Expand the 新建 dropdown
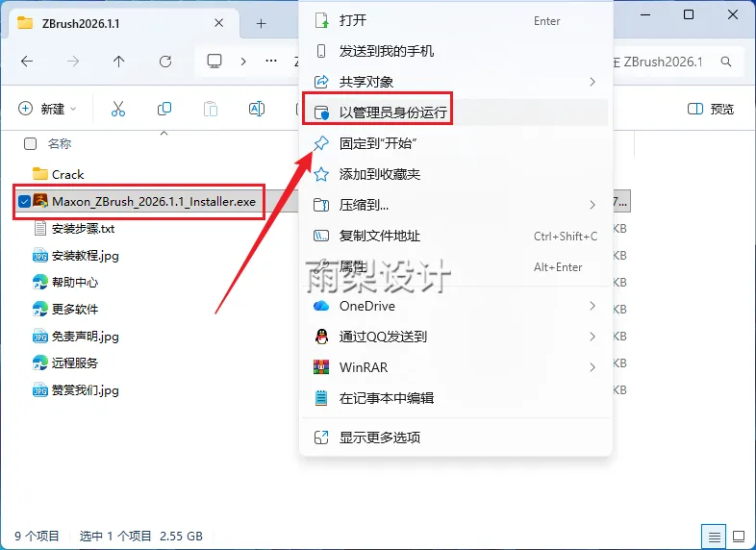This screenshot has height=550, width=756. point(73,110)
